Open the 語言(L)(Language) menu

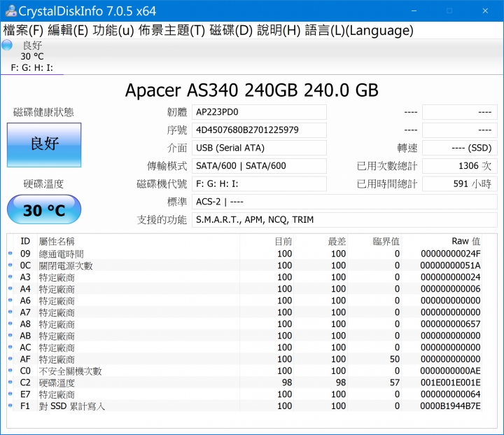coord(359,31)
